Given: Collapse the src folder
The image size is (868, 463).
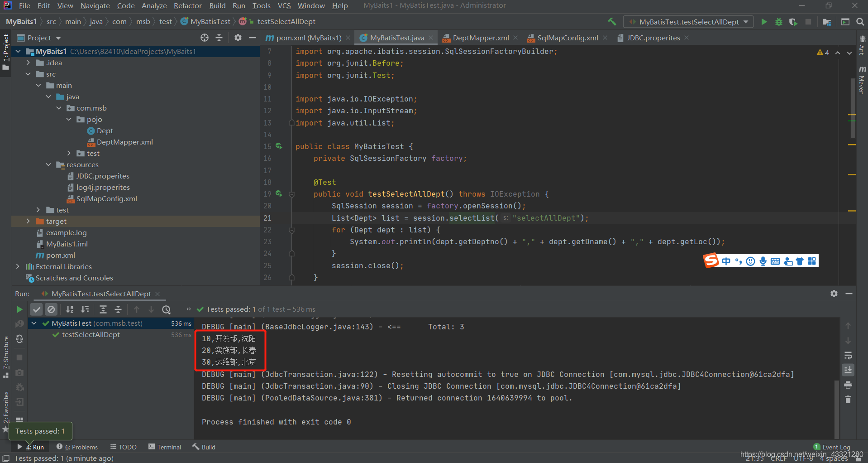Looking at the screenshot, I should pyautogui.click(x=28, y=74).
